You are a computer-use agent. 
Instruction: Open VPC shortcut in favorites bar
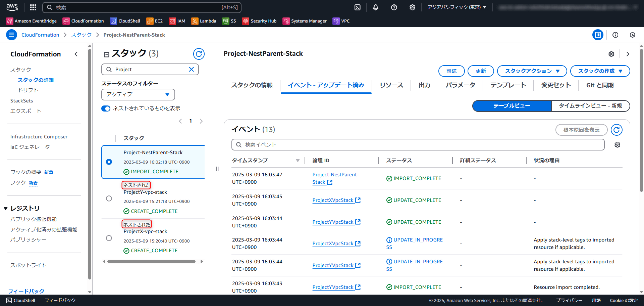341,21
